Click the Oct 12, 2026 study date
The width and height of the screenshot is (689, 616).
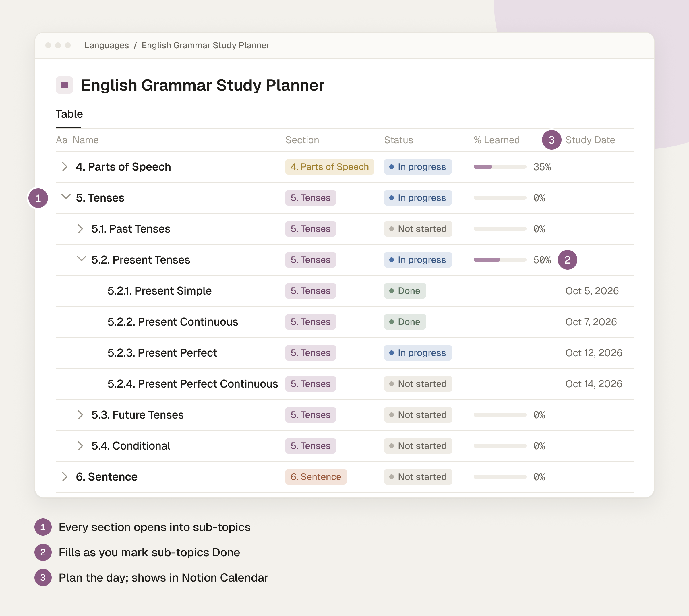(594, 353)
